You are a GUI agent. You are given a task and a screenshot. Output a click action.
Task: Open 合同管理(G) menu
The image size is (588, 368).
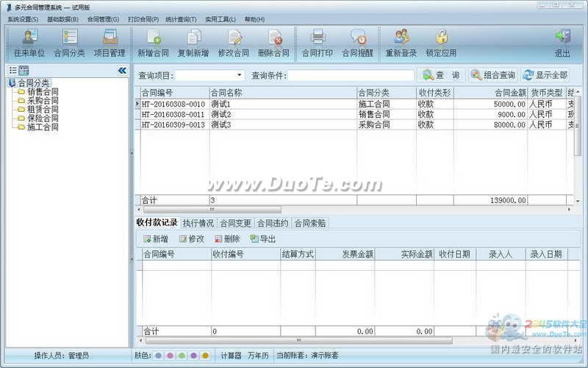(x=103, y=19)
